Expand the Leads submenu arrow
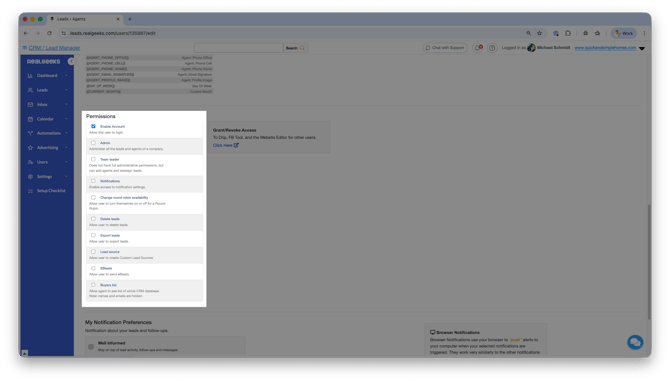 click(66, 90)
